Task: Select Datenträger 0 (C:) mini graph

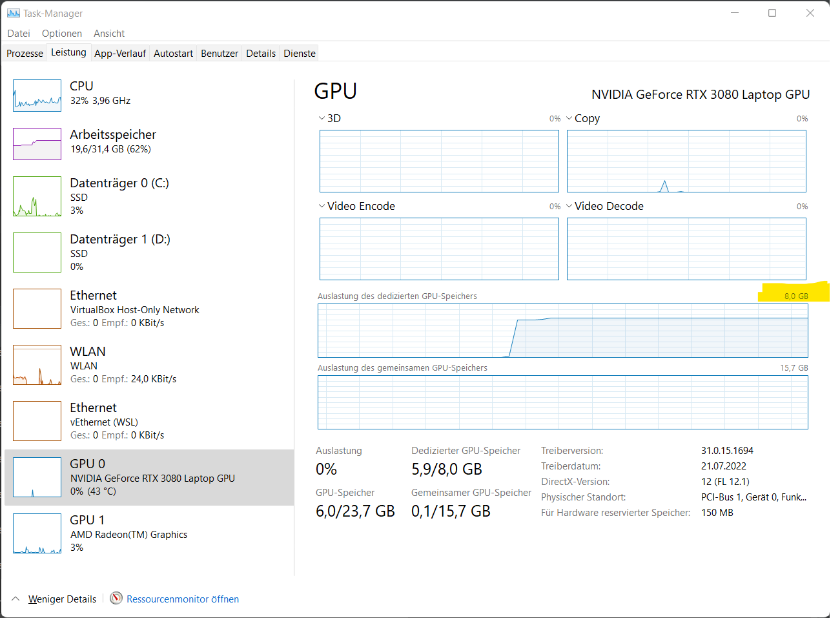Action: click(37, 196)
